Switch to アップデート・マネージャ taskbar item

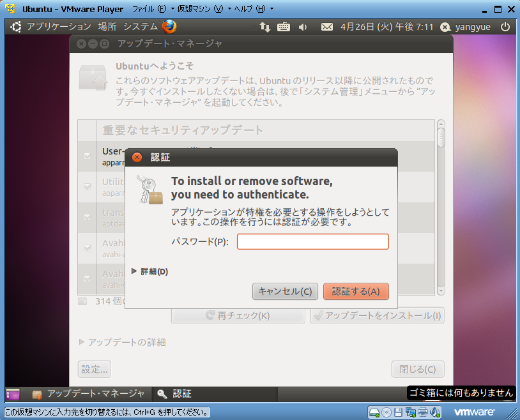[x=89, y=394]
